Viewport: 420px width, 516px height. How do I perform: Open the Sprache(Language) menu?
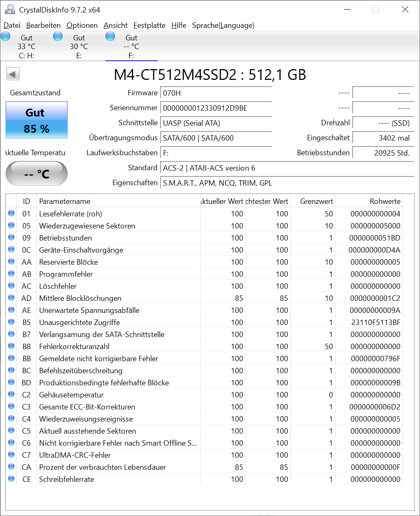(223, 25)
